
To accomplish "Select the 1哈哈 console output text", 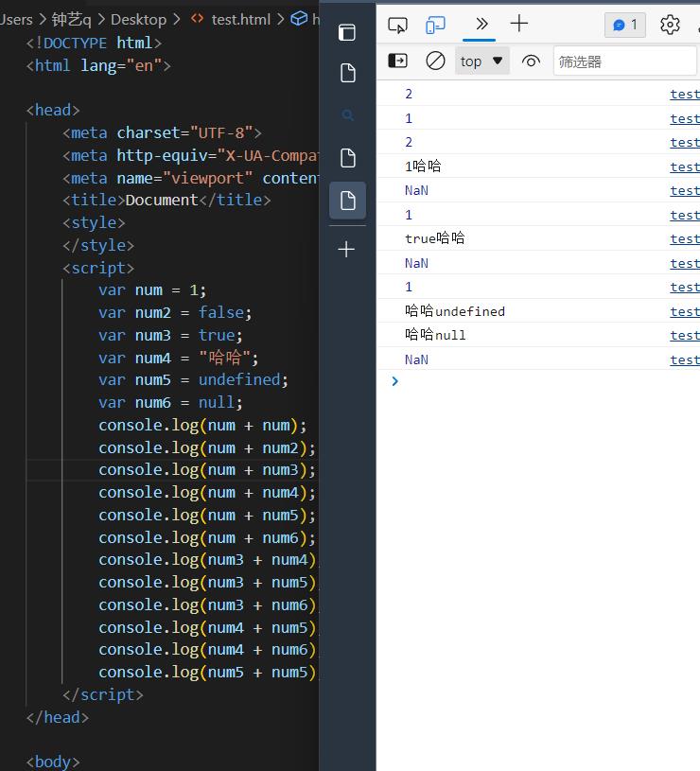I will click(423, 166).
